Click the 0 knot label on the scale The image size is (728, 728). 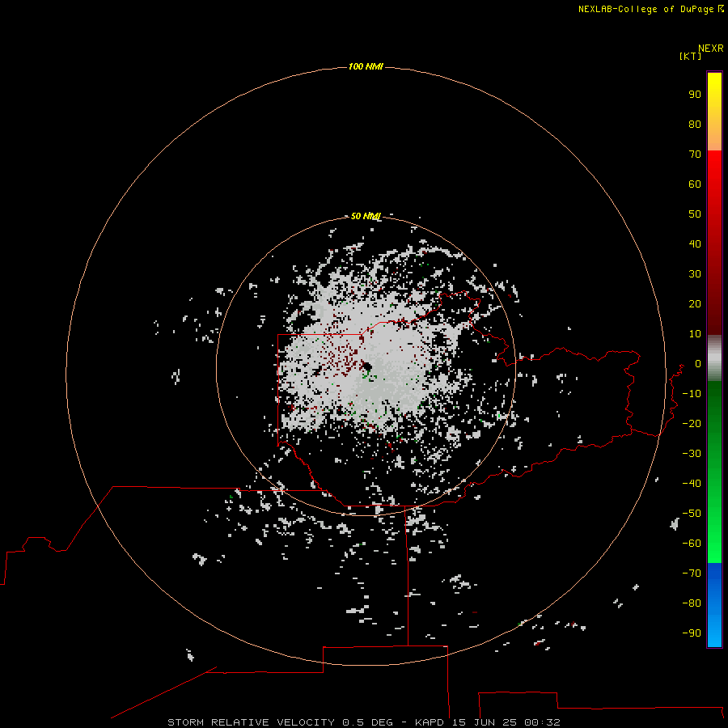pos(698,363)
